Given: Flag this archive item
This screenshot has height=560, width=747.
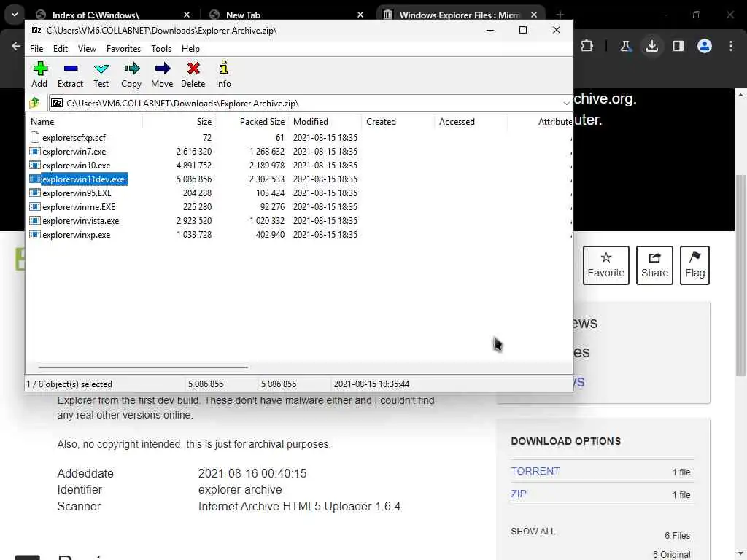Looking at the screenshot, I should click(x=694, y=265).
